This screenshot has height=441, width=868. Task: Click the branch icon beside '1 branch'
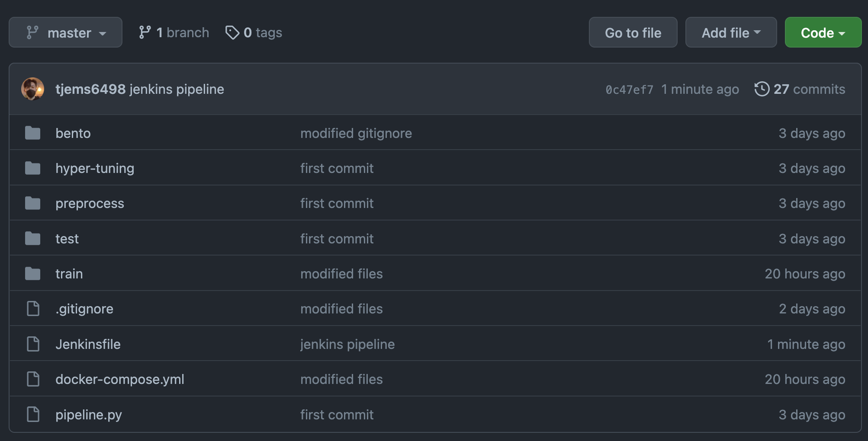coord(145,32)
